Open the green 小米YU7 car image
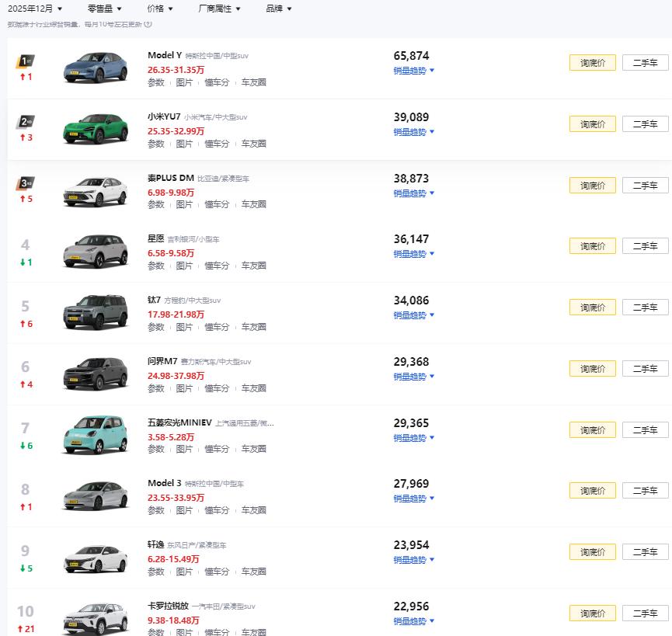The image size is (672, 636). coord(95,128)
